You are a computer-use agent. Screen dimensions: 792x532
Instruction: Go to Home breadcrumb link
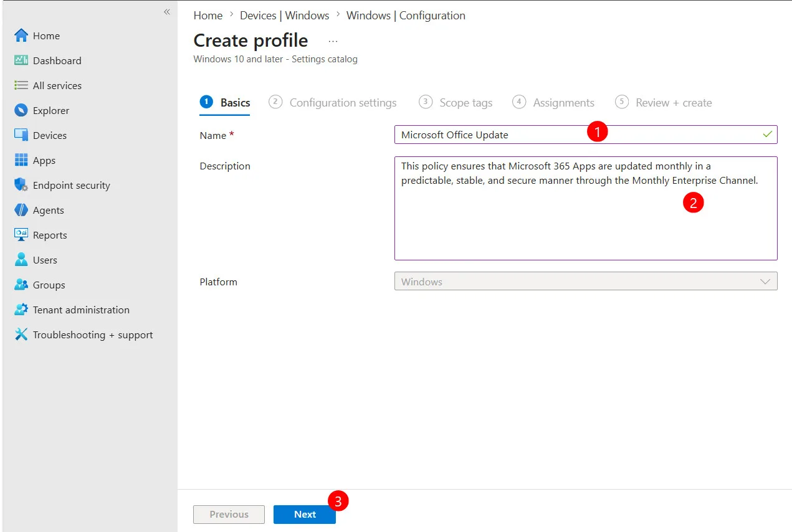[208, 16]
